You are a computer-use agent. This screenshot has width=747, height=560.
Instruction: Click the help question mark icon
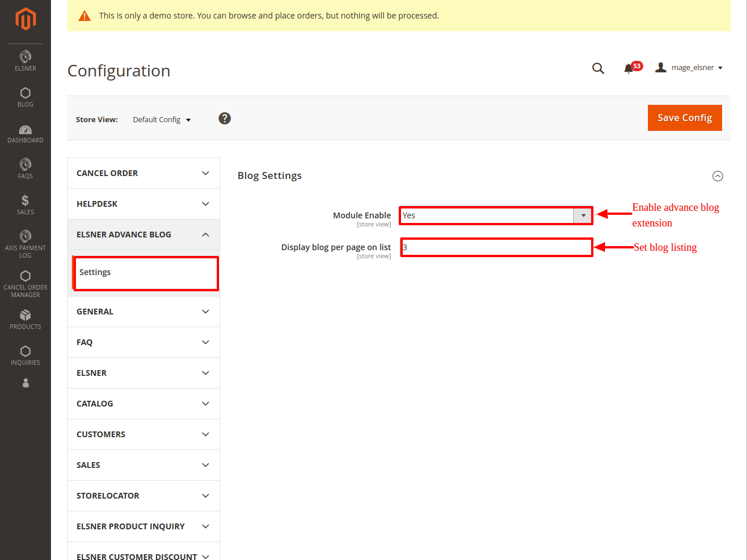pyautogui.click(x=225, y=119)
